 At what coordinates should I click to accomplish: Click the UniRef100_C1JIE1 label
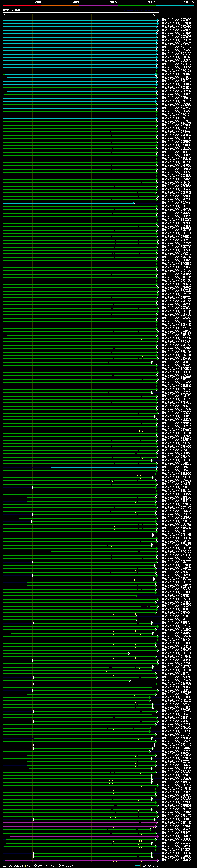tap(177, 396)
